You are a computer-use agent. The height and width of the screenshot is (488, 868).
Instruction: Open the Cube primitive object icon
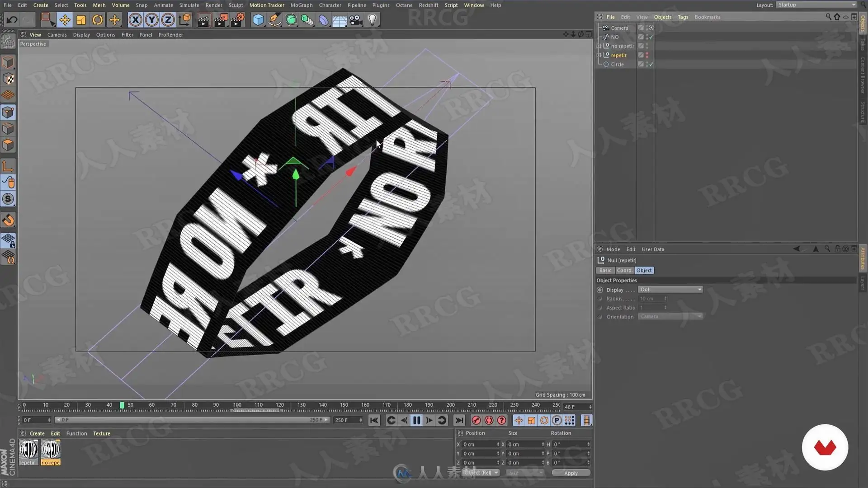(x=258, y=20)
